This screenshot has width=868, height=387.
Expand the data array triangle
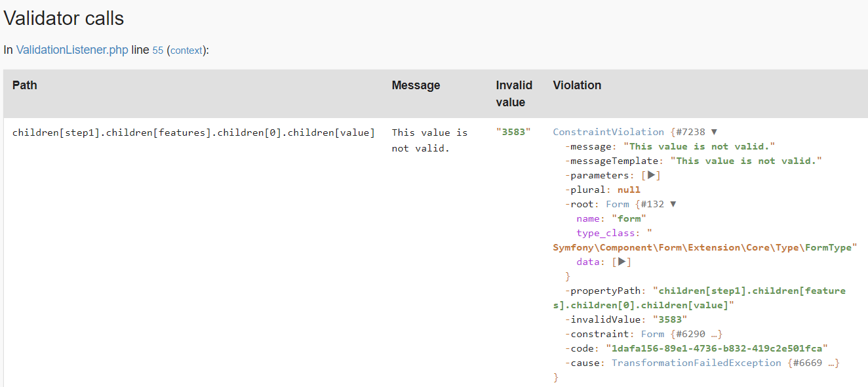(x=621, y=262)
